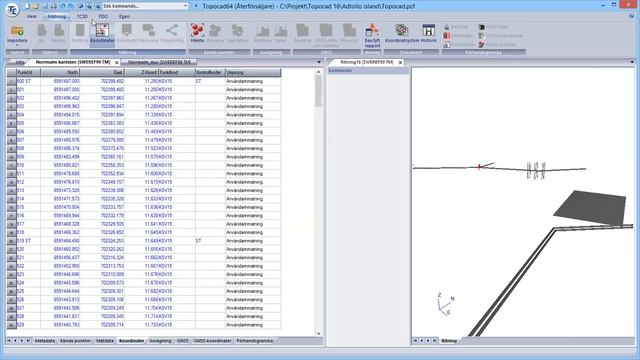Click the table scroll up arrow
This screenshot has height=360, width=640.
[318, 72]
